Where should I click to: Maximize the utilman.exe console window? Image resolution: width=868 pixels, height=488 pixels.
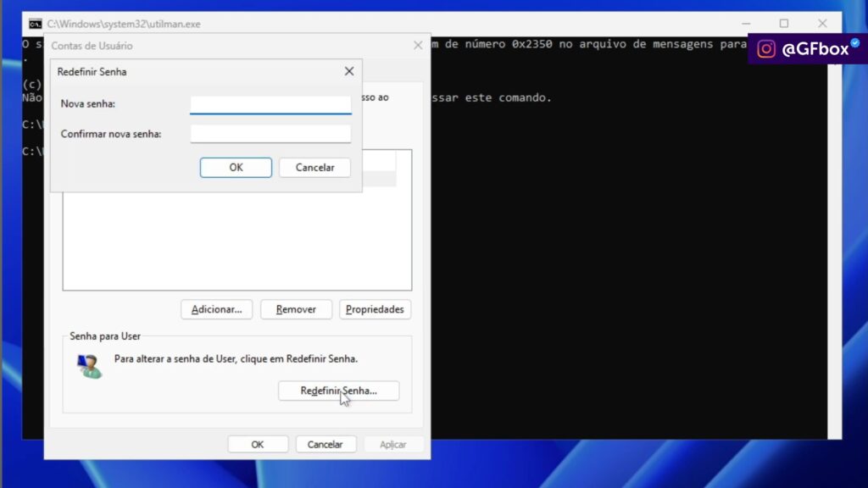784,24
